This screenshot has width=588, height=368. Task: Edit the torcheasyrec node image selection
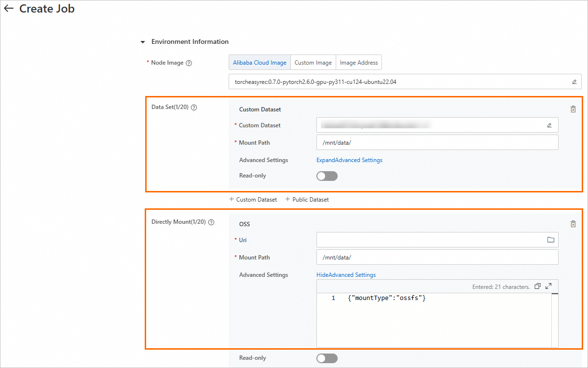[574, 82]
